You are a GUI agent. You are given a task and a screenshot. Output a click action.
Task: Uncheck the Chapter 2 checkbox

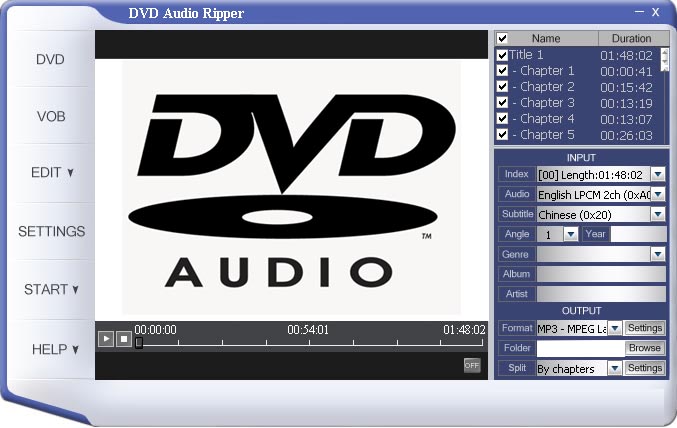[x=502, y=86]
